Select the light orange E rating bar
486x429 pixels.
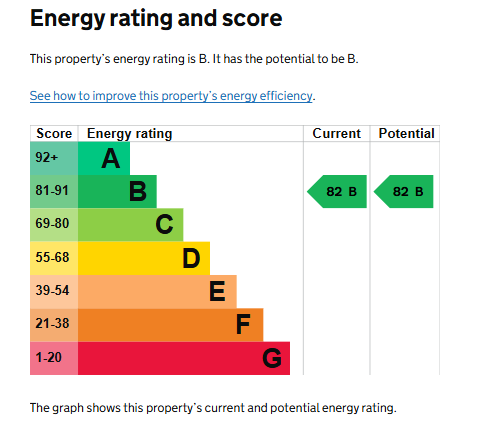coord(157,292)
